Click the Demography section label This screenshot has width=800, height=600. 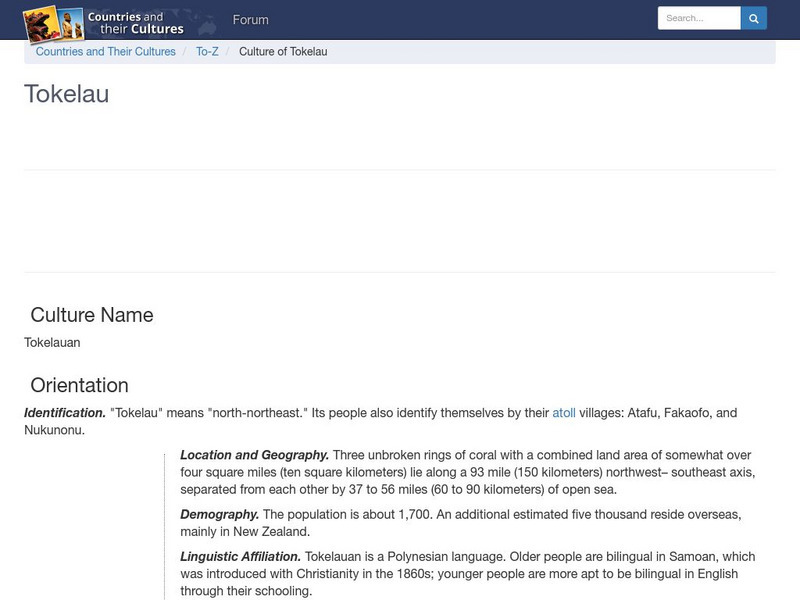point(221,515)
